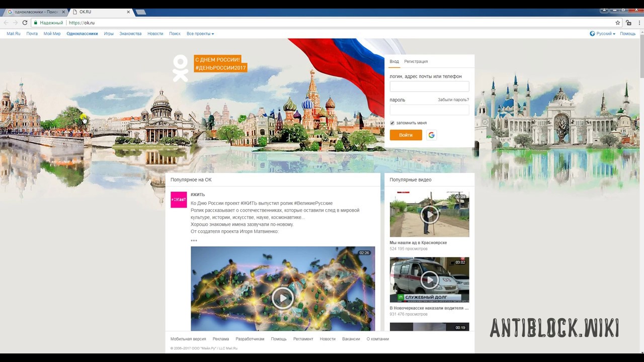Image resolution: width=644 pixels, height=362 pixels.
Task: Click the orange Войти button
Action: (x=406, y=135)
